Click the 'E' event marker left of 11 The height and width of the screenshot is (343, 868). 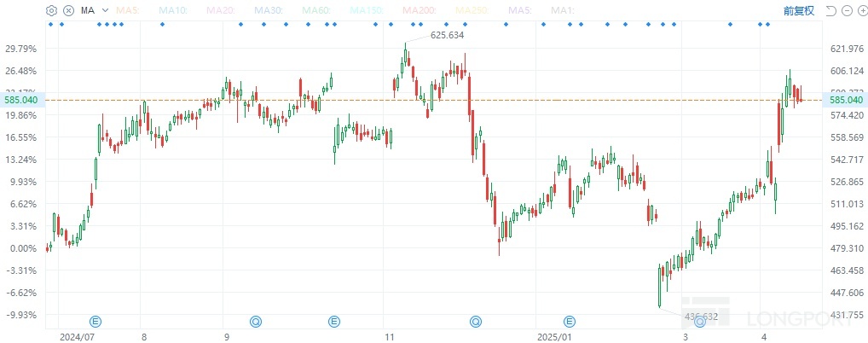click(x=334, y=321)
